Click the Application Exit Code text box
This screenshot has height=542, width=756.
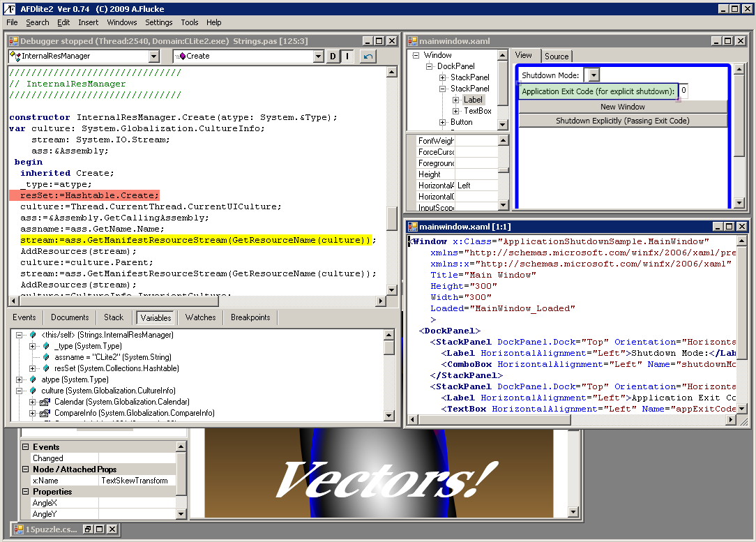683,91
